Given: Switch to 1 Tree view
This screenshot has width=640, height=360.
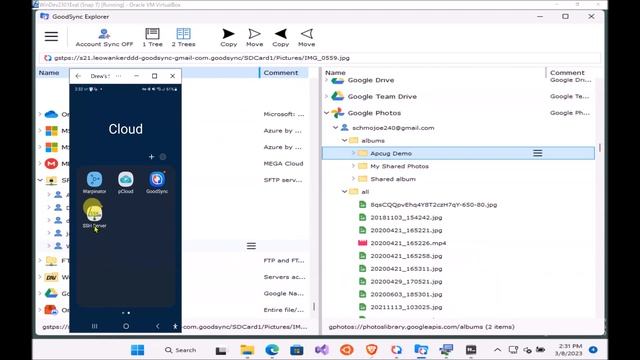Looking at the screenshot, I should point(152,37).
